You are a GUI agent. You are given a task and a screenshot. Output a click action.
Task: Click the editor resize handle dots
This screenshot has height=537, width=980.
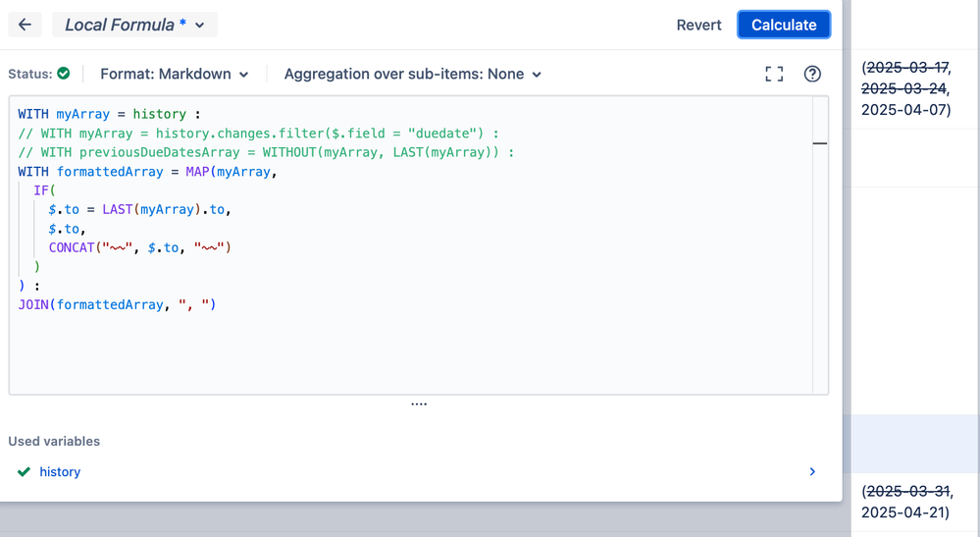pos(419,403)
